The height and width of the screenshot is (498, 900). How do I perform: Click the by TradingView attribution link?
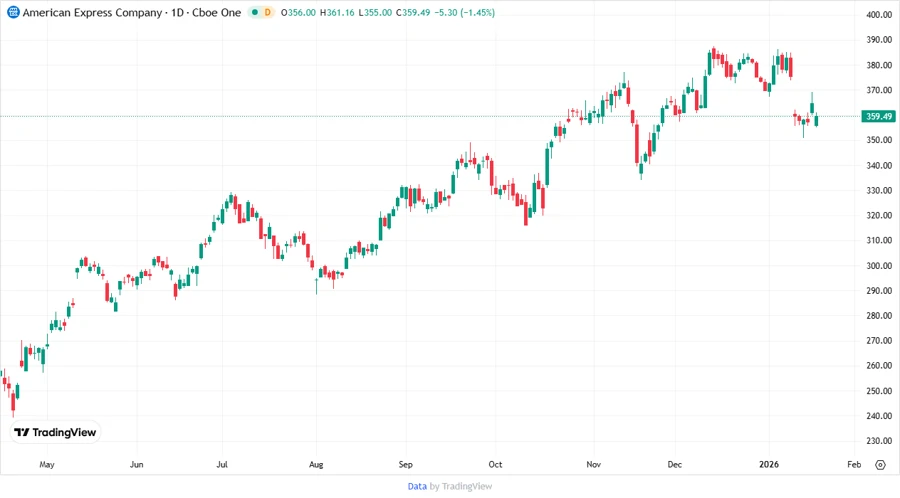pos(461,487)
